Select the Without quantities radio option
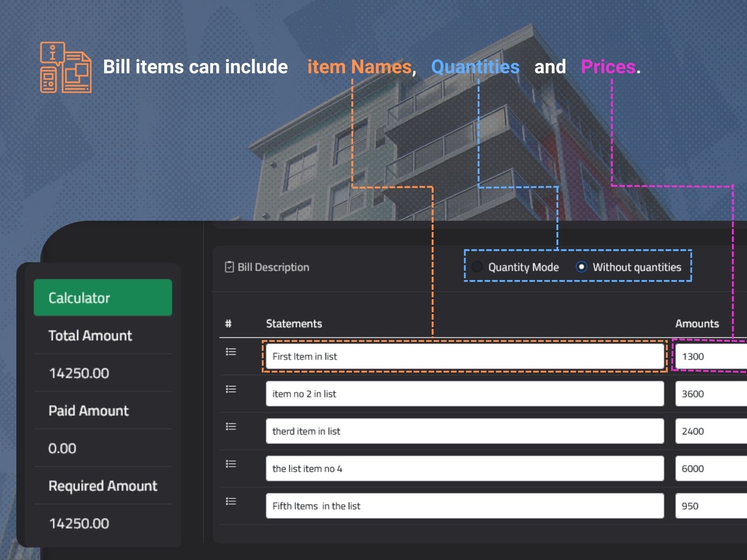 (581, 267)
